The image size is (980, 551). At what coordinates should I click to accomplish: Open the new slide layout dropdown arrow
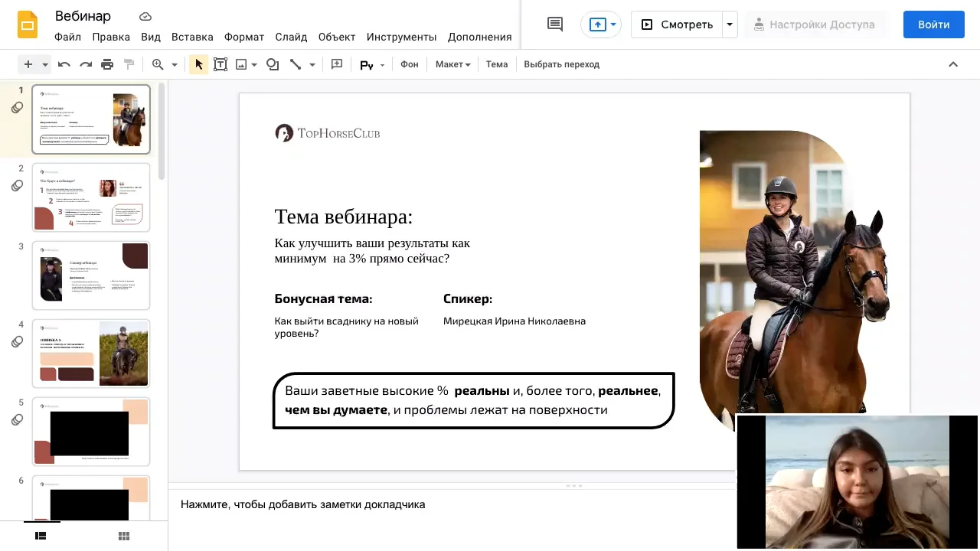[x=44, y=65]
